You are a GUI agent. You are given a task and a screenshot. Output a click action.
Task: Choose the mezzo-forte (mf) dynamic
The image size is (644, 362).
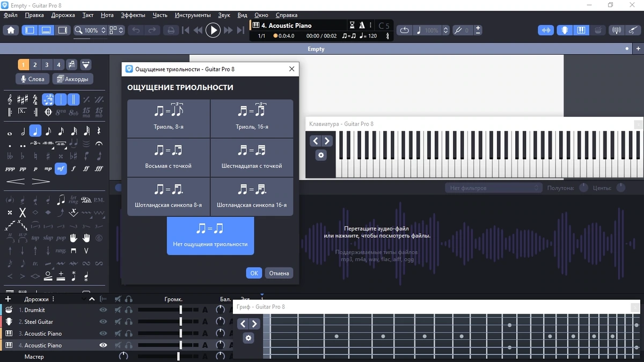point(61,168)
